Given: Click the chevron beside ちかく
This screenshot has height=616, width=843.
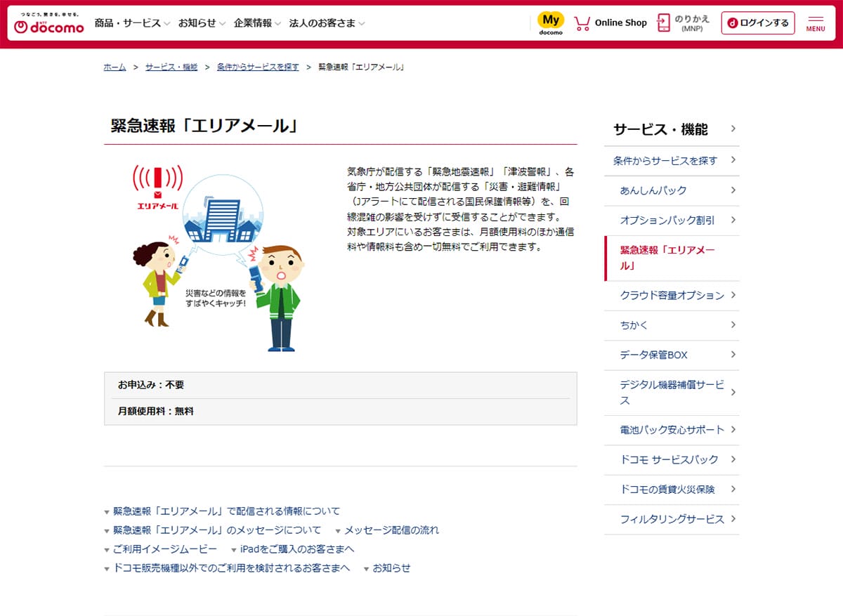Looking at the screenshot, I should click(x=733, y=325).
